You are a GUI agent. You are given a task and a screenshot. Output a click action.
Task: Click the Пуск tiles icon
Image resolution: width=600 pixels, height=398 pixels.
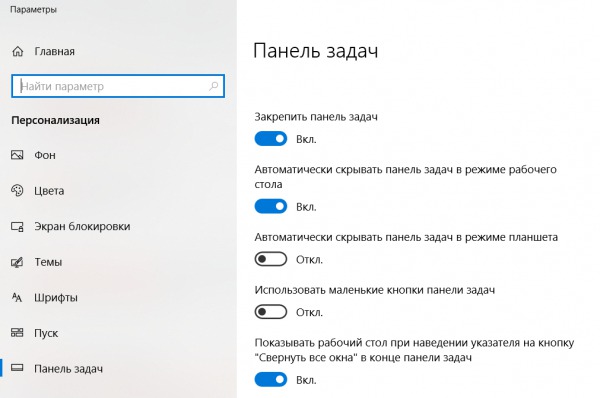pyautogui.click(x=17, y=333)
